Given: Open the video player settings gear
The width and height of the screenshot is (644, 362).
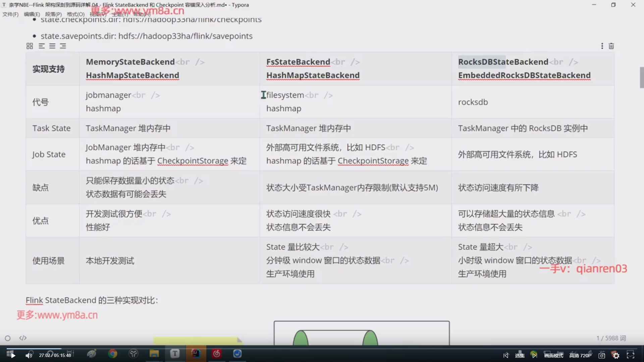Looking at the screenshot, I should 616,355.
